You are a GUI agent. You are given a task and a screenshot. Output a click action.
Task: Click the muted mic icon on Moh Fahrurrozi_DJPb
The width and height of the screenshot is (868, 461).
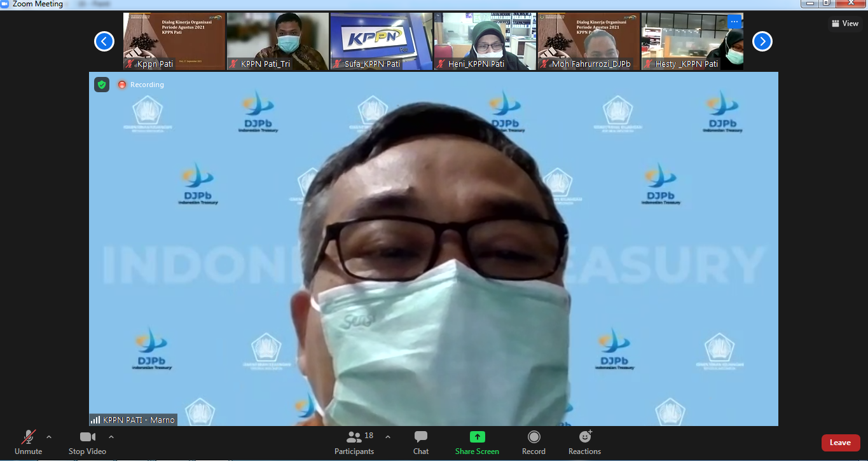tap(544, 64)
